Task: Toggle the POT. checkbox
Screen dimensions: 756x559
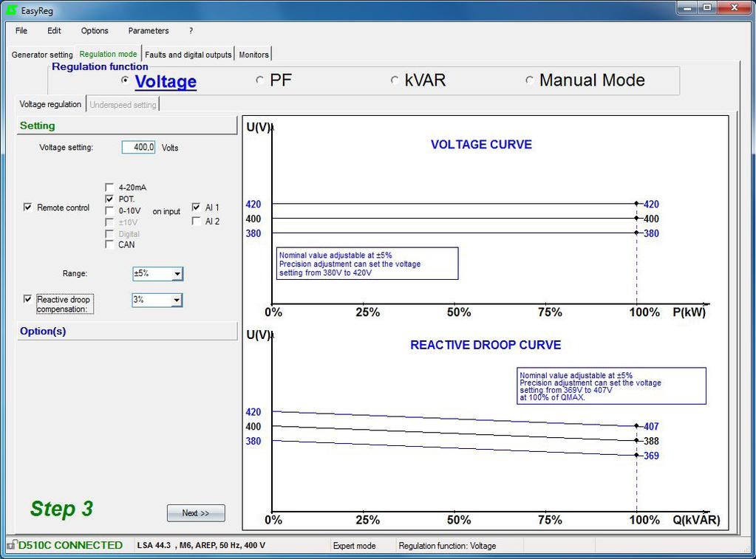Action: click(x=109, y=199)
